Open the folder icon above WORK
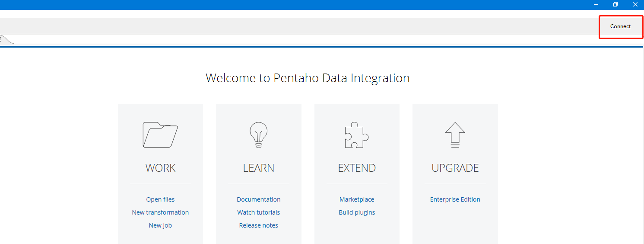644x244 pixels. point(160,135)
